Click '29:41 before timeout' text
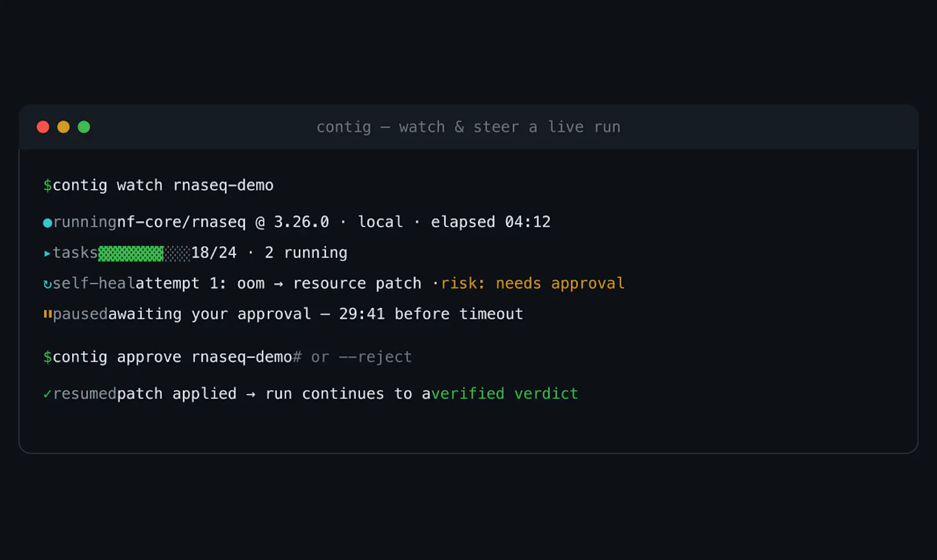 tap(431, 314)
